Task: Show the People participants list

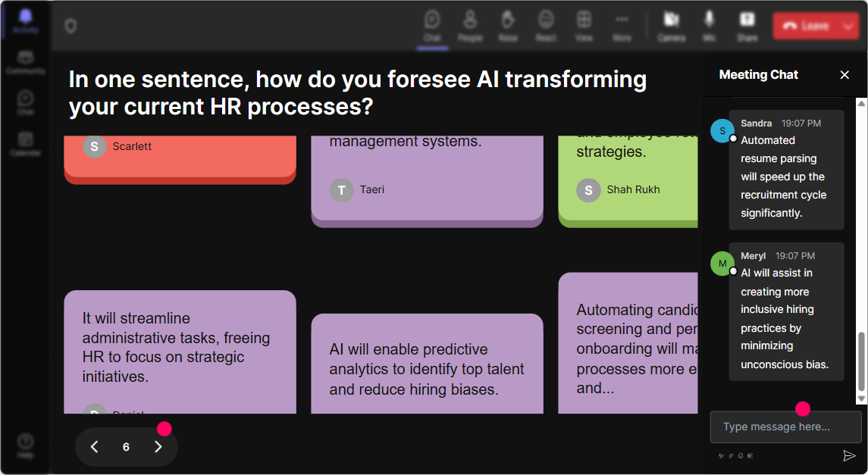Action: click(470, 26)
